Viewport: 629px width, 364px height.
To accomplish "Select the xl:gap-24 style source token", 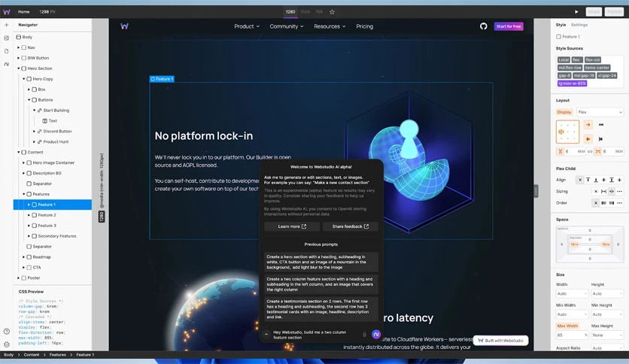I will tap(606, 75).
